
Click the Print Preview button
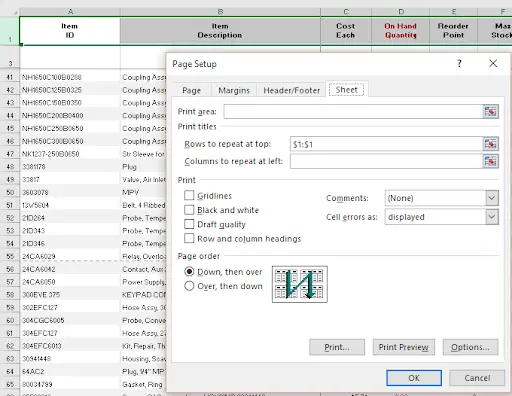[x=404, y=347]
